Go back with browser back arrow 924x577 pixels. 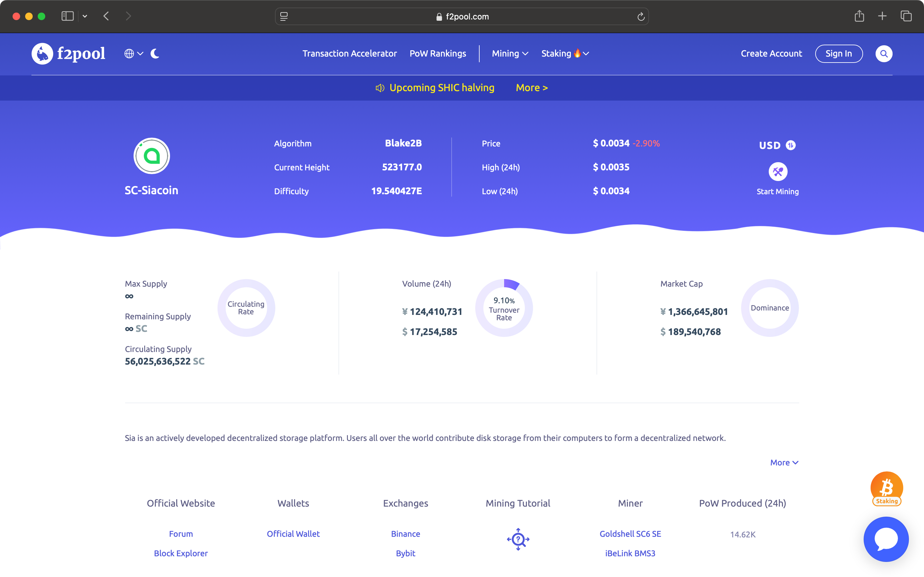coord(107,16)
